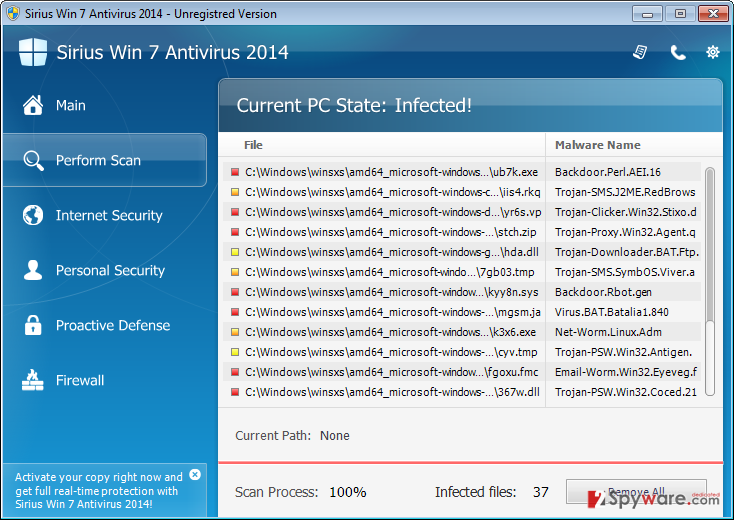Click the globe icon beside Internet Security

[x=33, y=215]
